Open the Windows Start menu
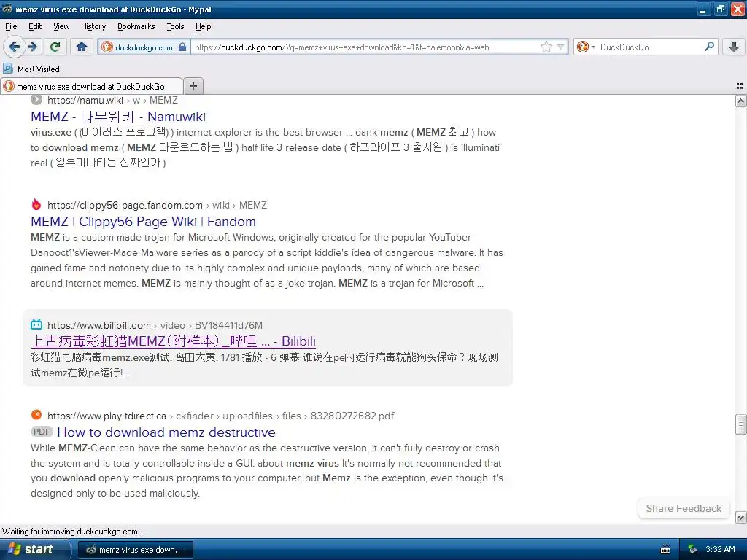Image resolution: width=747 pixels, height=560 pixels. coord(34,550)
